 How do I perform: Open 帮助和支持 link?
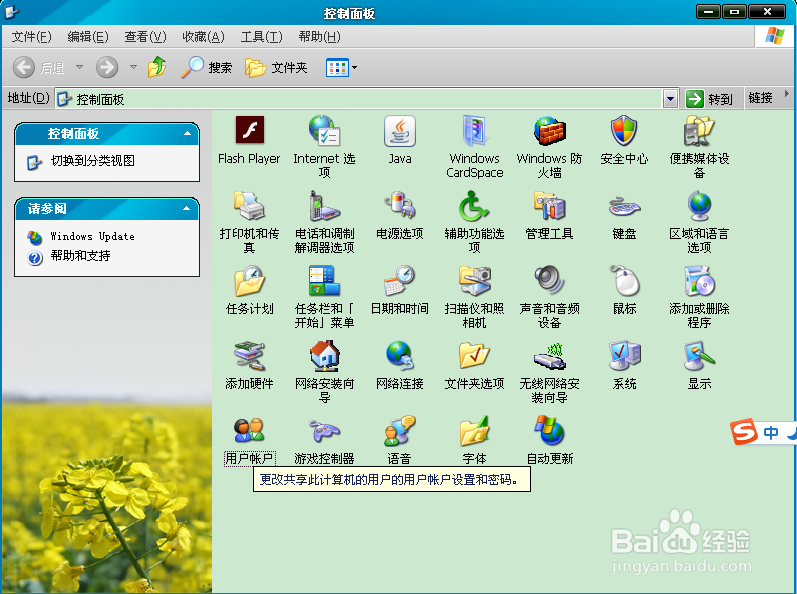click(x=80, y=256)
